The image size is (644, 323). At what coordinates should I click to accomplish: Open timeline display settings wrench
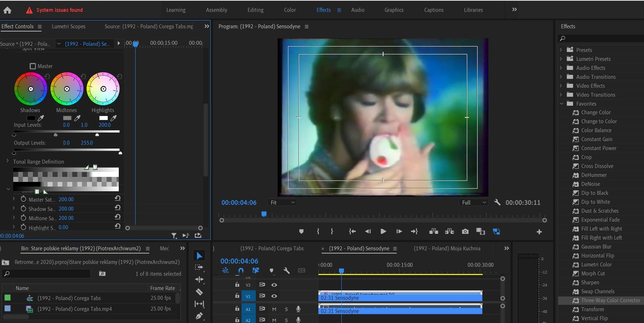point(286,270)
